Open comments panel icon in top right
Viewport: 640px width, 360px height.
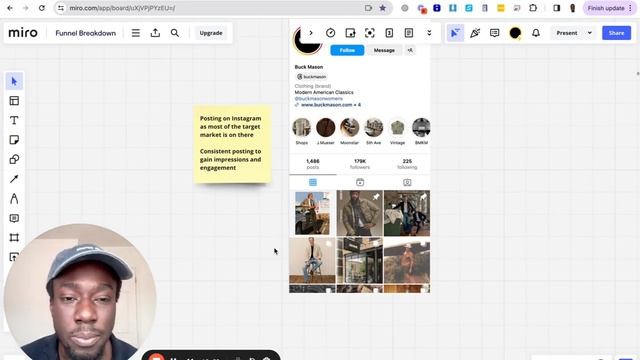(x=495, y=33)
